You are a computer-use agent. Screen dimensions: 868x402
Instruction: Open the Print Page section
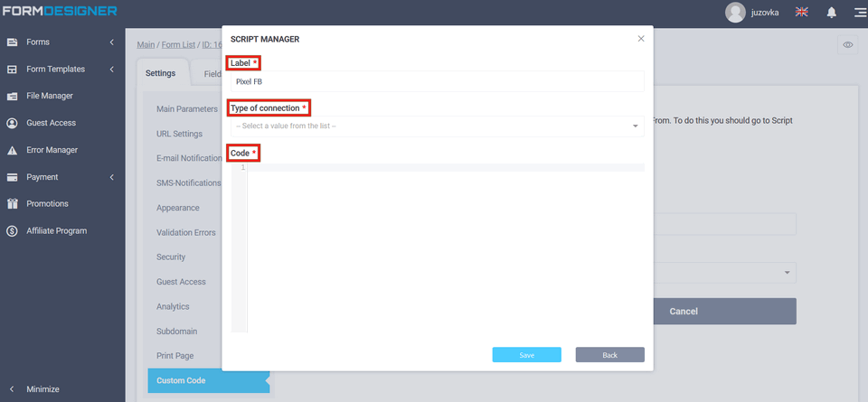(x=175, y=356)
